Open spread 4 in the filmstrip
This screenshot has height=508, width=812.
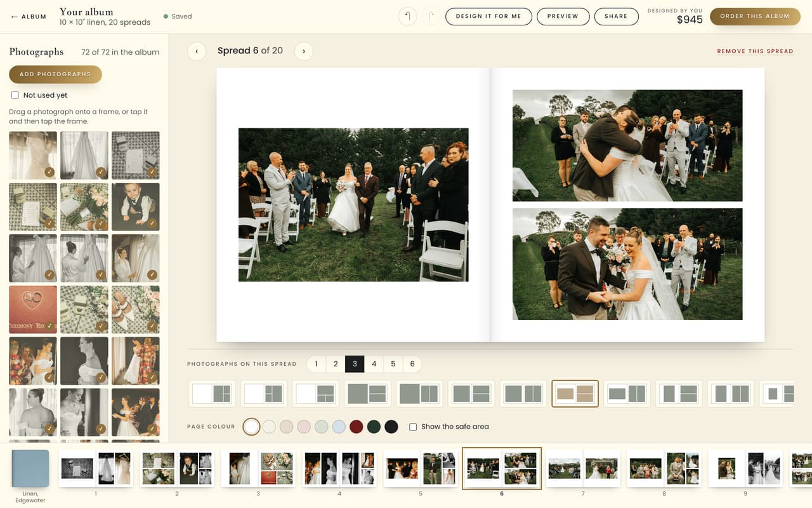point(339,469)
